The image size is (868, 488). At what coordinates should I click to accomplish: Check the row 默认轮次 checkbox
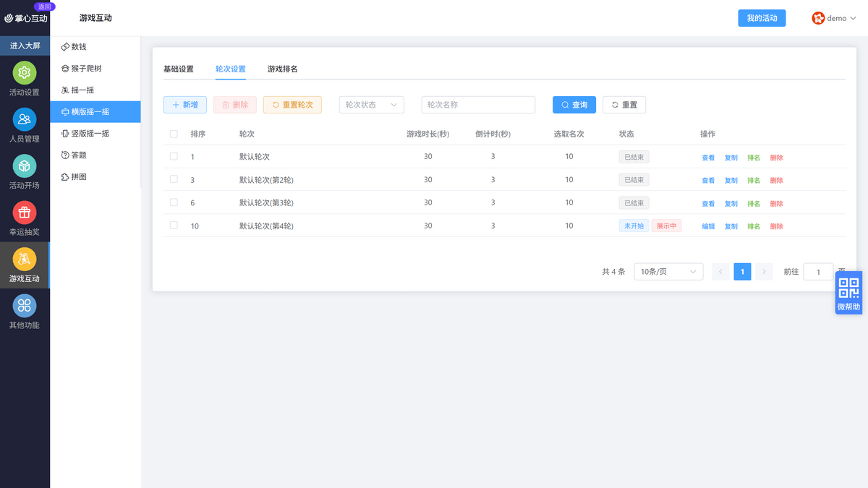[x=174, y=156]
